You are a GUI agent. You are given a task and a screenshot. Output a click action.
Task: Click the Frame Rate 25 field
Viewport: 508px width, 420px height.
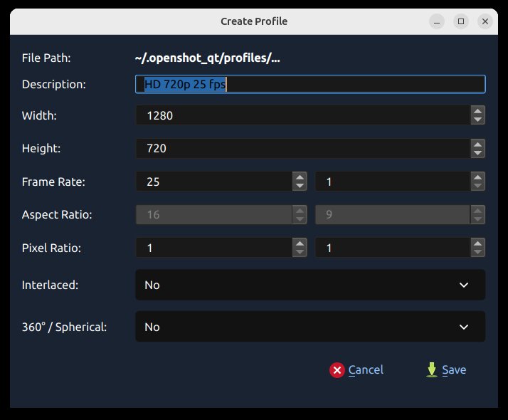pyautogui.click(x=213, y=182)
